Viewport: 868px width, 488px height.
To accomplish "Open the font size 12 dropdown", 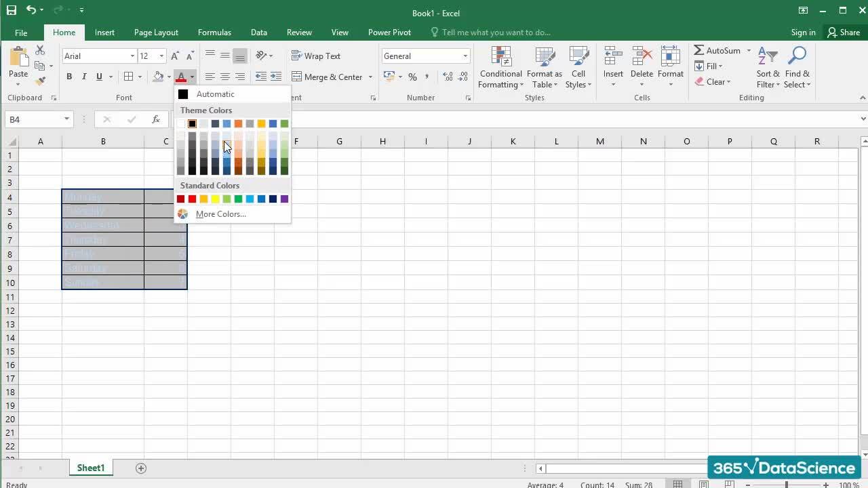I will pyautogui.click(x=161, y=56).
